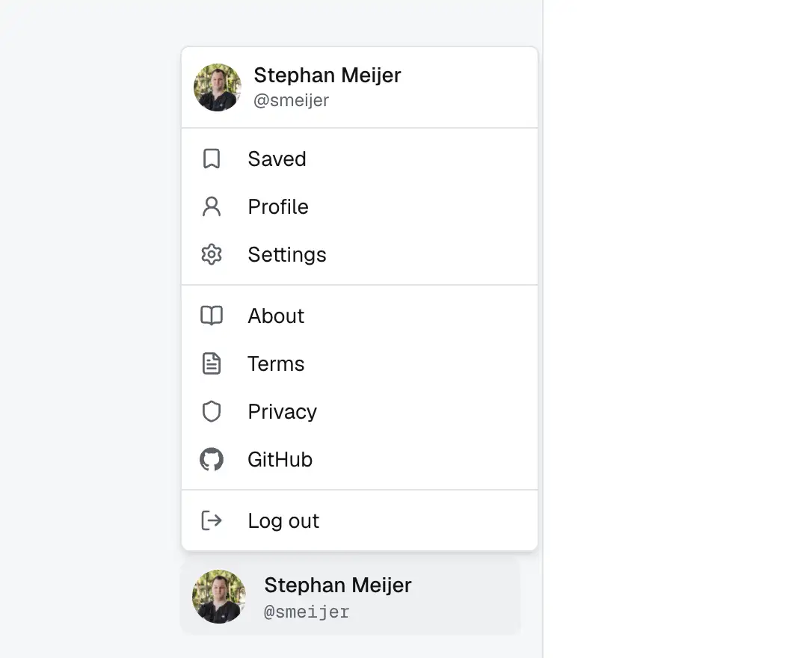
Task: Open the Terms page link
Action: coord(360,363)
